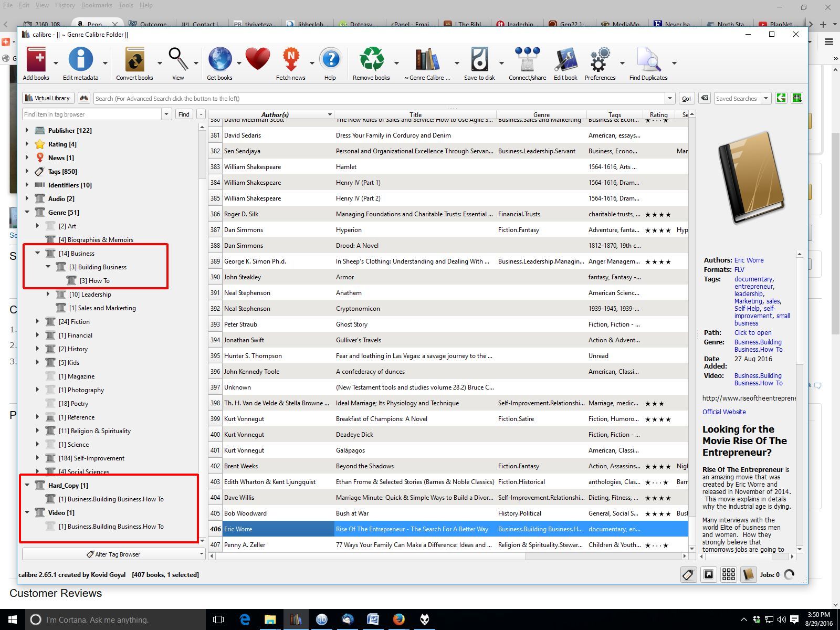The width and height of the screenshot is (840, 630).
Task: Clear the search with the reset icon
Action: pyautogui.click(x=705, y=98)
